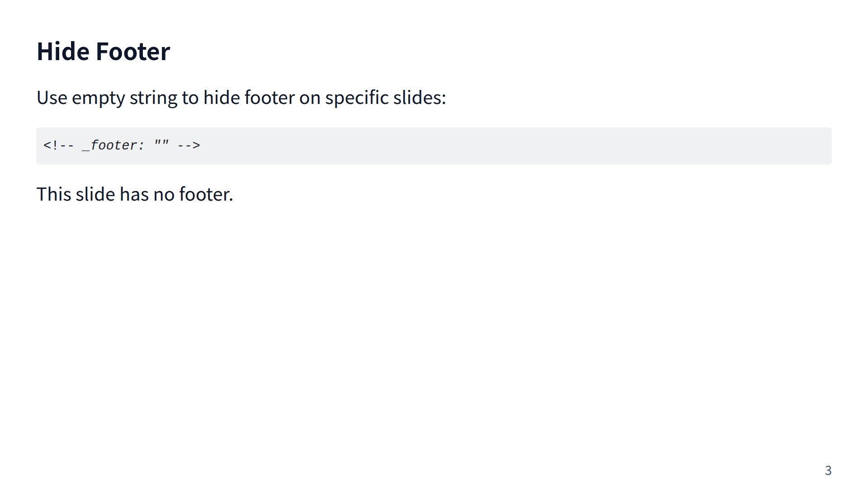Click "footer." at the last sentence's end
This screenshot has width=868, height=488.
[206, 194]
